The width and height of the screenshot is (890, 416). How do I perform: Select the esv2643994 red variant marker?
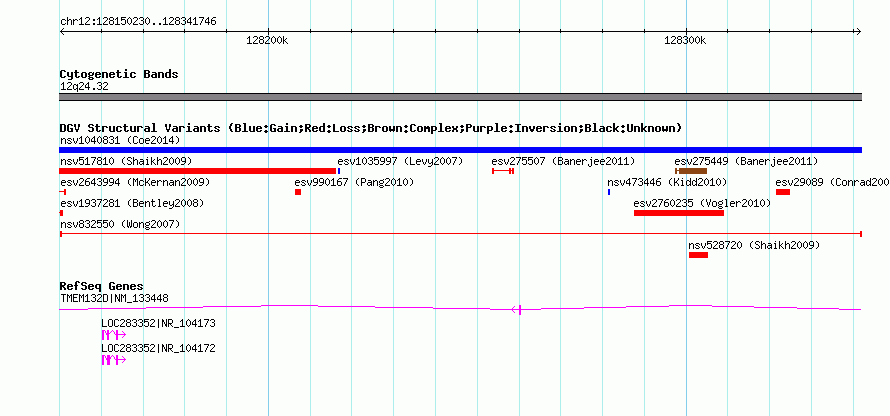[x=63, y=192]
